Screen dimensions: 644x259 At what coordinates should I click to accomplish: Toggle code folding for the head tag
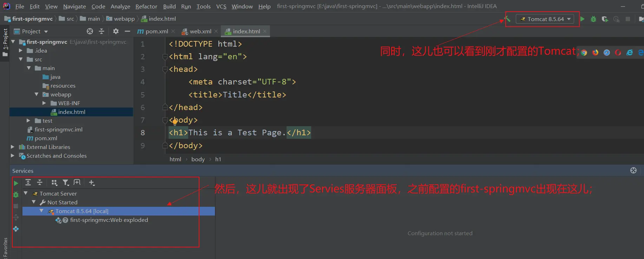(165, 69)
